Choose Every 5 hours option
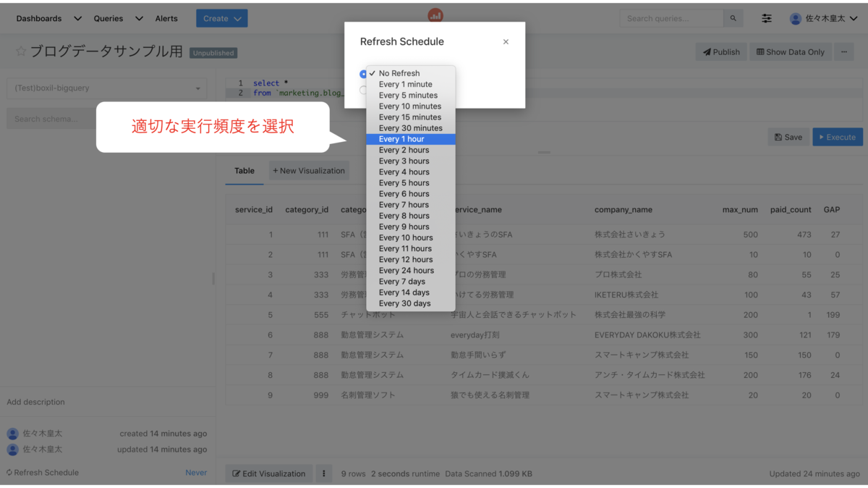Screen dimensions: 868x488 click(x=411, y=182)
